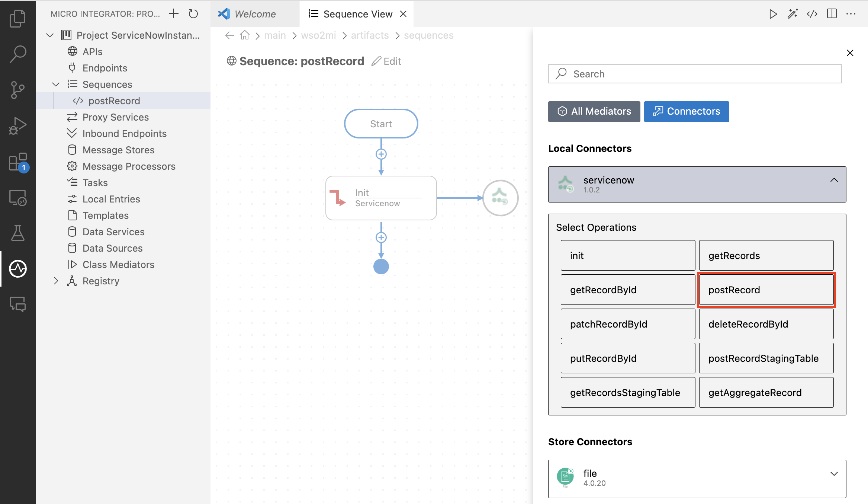Image resolution: width=868 pixels, height=504 pixels.
Task: Close the mediator side panel
Action: [850, 53]
